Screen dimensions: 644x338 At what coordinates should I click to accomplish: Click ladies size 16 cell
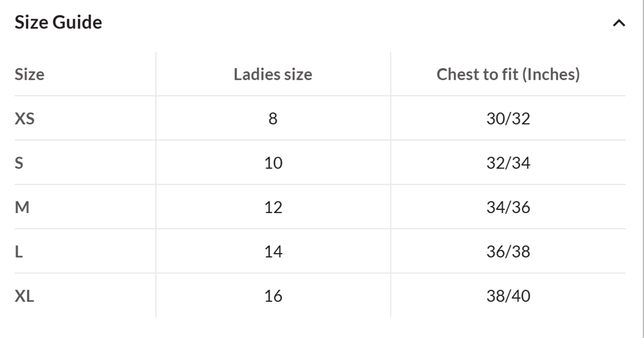(x=273, y=296)
